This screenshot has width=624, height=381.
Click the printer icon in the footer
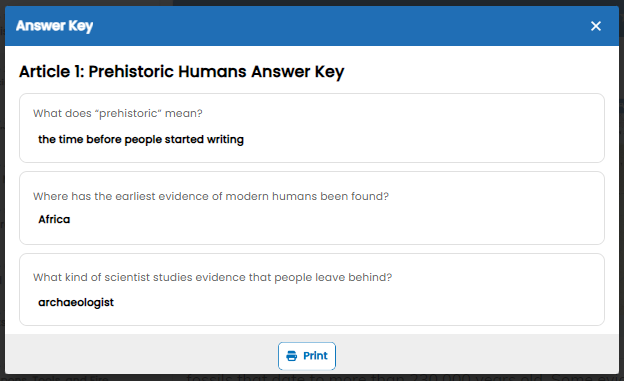tap(292, 356)
